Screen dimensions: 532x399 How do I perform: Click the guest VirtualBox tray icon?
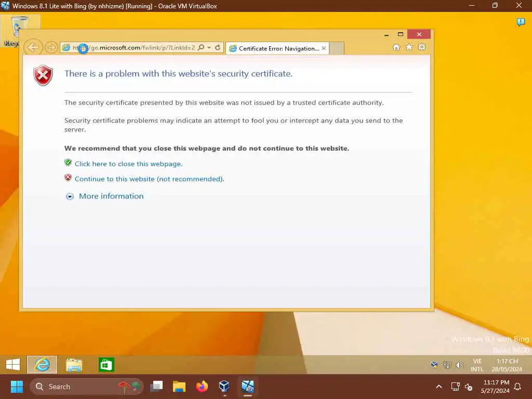(434, 365)
